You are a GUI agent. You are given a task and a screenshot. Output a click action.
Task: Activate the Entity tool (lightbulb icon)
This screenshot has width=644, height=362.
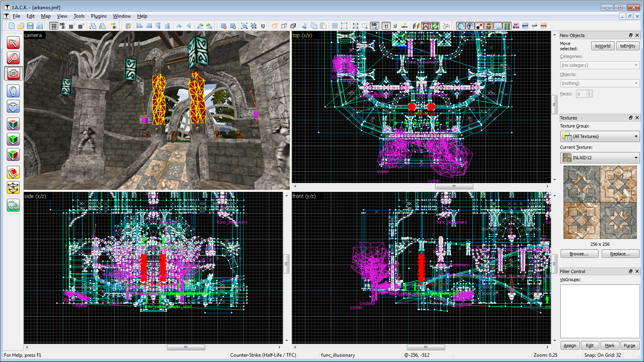tap(13, 91)
